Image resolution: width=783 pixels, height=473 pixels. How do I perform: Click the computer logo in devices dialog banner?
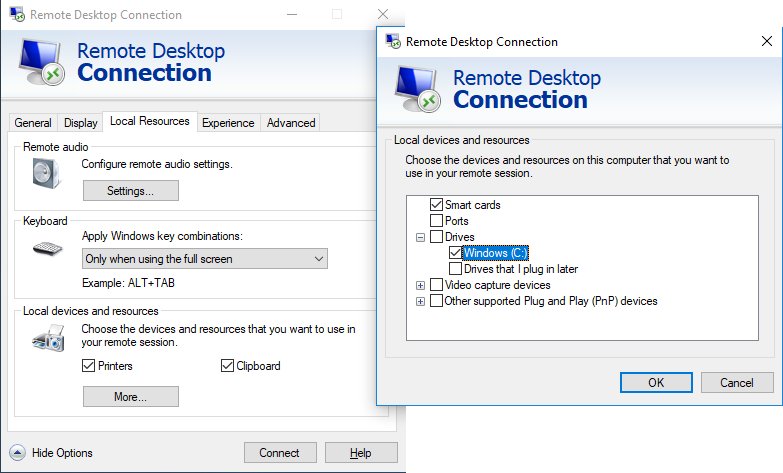[418, 89]
